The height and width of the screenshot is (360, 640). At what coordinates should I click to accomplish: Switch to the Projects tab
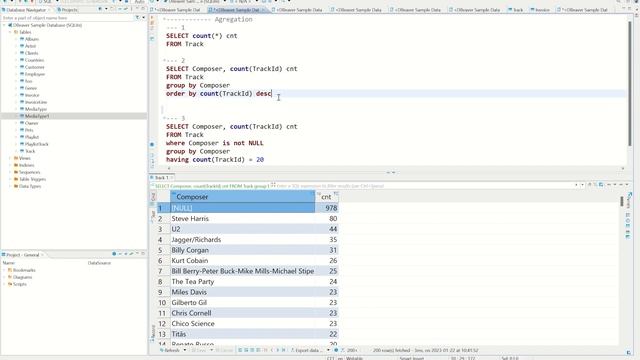(68, 9)
